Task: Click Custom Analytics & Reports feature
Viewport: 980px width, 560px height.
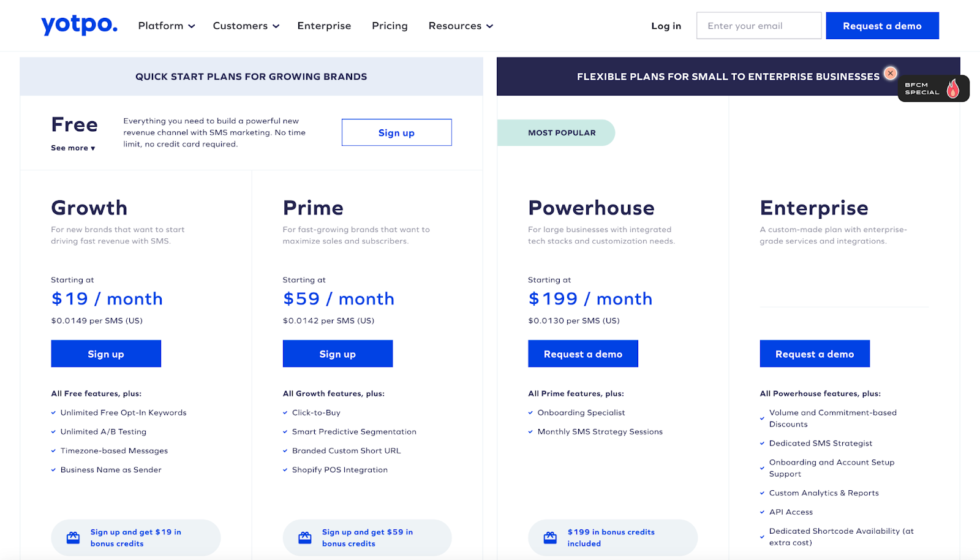Action: (x=824, y=493)
